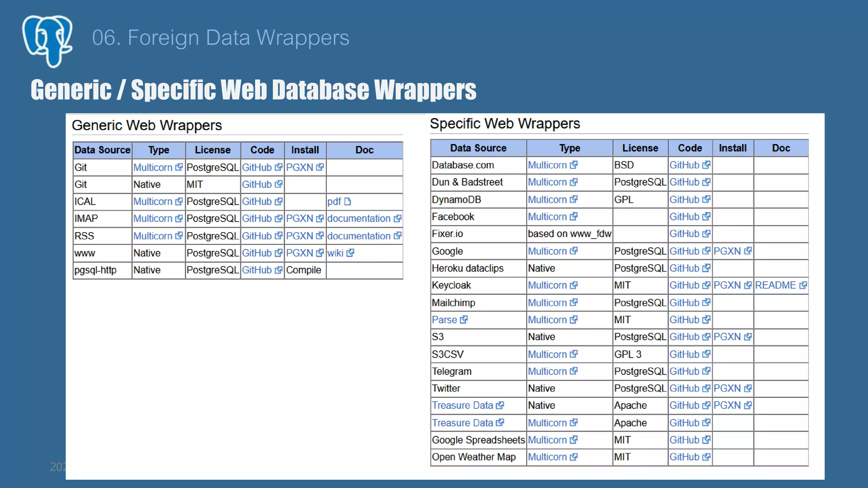The width and height of the screenshot is (868, 488).
Task: Open Multicorn link for Google Spreadsheets
Action: (553, 440)
